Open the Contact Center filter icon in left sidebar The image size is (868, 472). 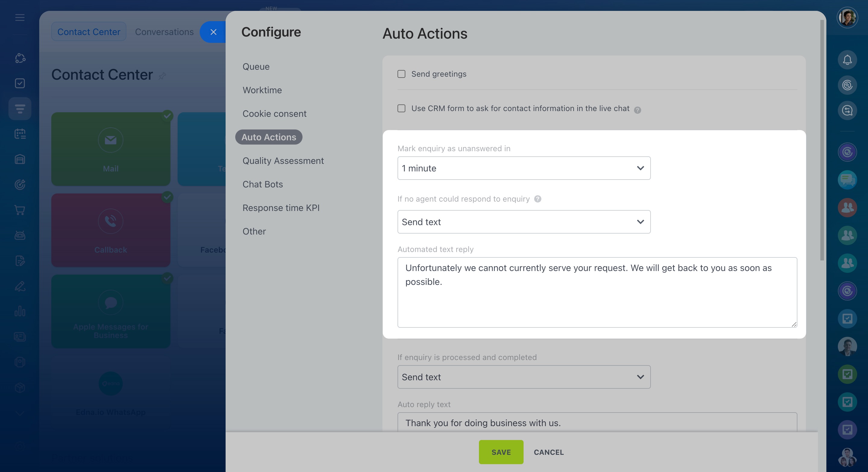pyautogui.click(x=20, y=109)
